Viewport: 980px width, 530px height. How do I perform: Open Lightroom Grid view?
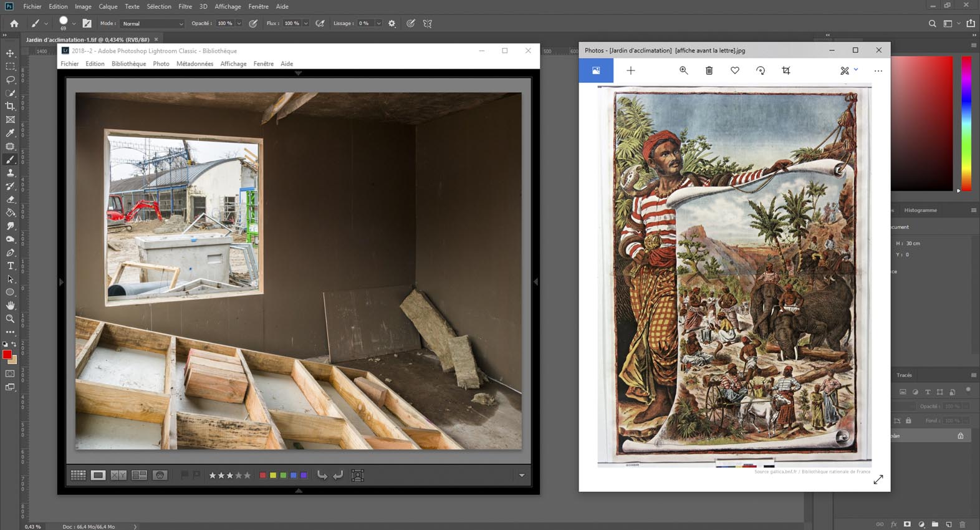pos(78,475)
